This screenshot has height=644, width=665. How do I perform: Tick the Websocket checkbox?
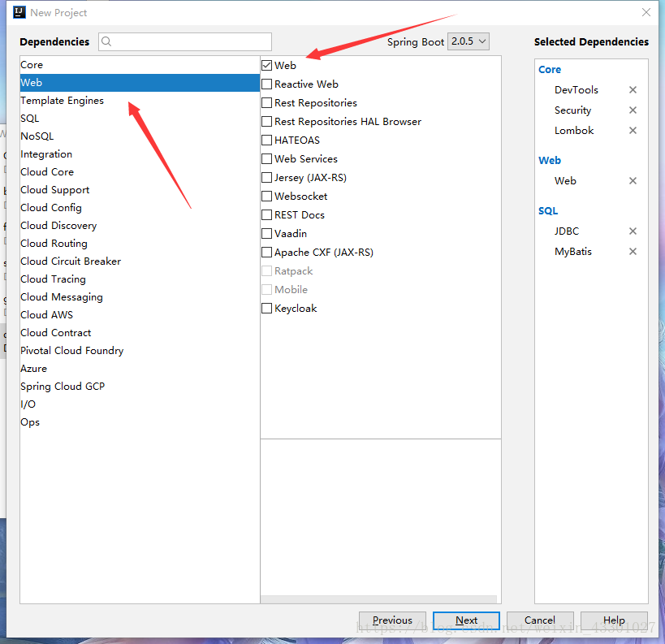[x=267, y=196]
